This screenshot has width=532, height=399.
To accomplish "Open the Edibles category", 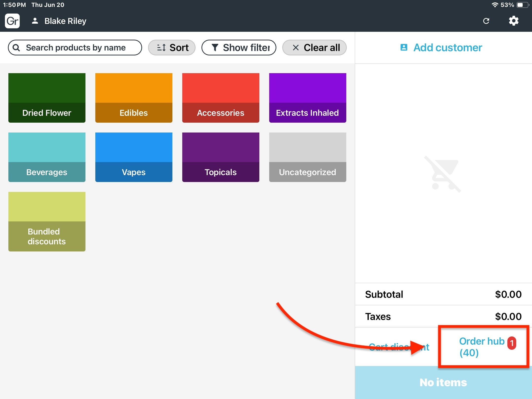I will click(134, 98).
